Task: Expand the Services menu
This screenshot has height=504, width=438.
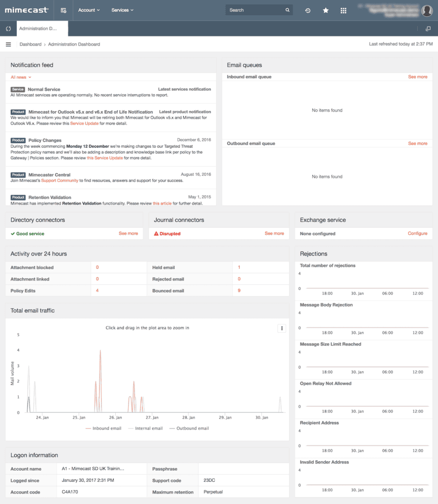Action: 122,10
